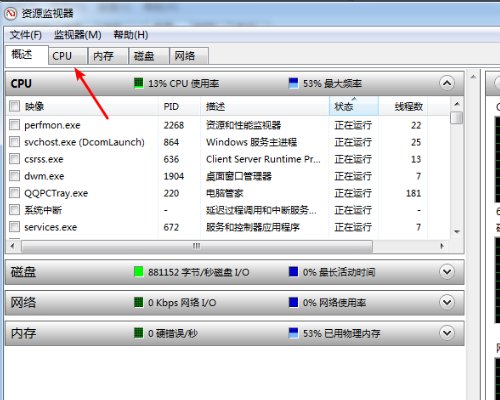Sort by the 状态 column header

tap(354, 106)
